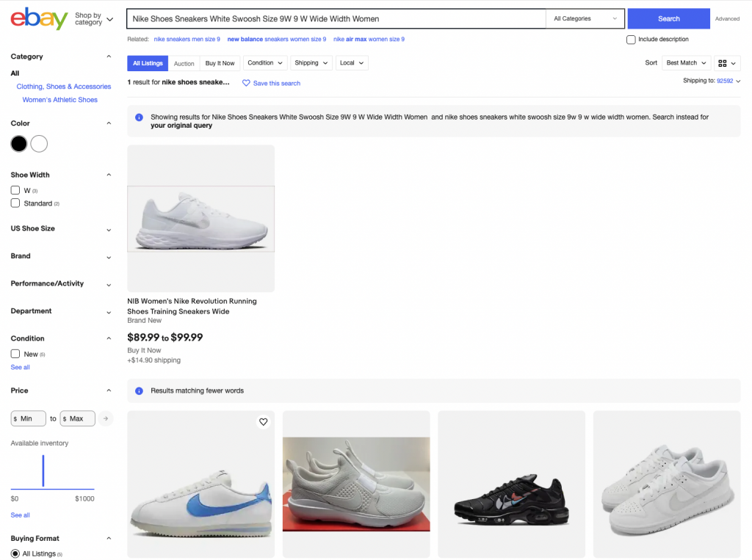The height and width of the screenshot is (560, 752).
Task: Select the black color swatch
Action: tap(19, 144)
